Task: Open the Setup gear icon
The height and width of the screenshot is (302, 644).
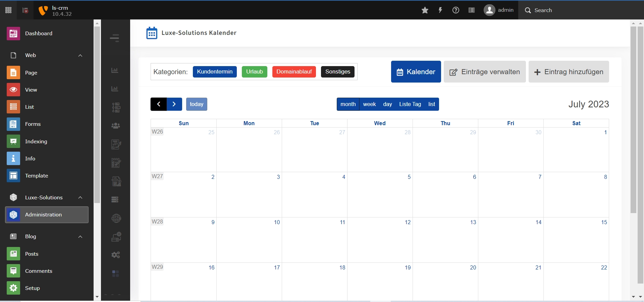Action: click(13, 288)
